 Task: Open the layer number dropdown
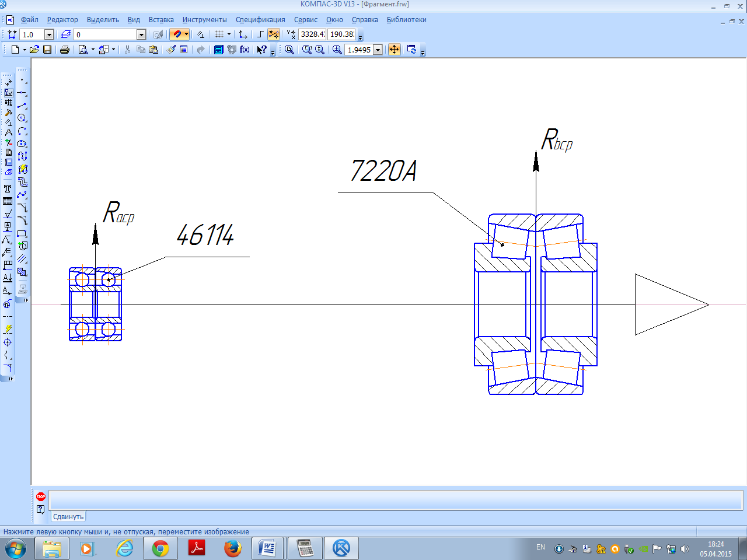click(x=141, y=35)
